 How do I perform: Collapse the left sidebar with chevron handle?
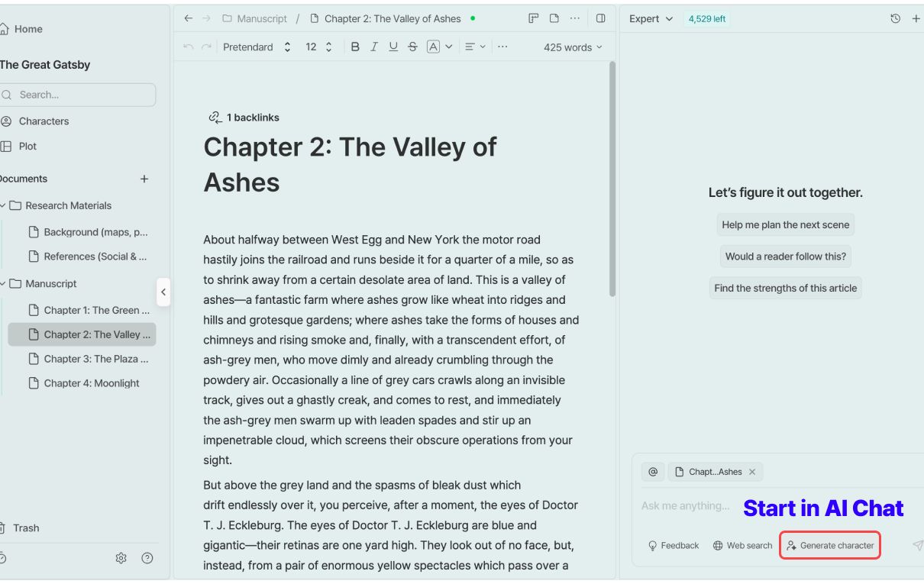(163, 292)
